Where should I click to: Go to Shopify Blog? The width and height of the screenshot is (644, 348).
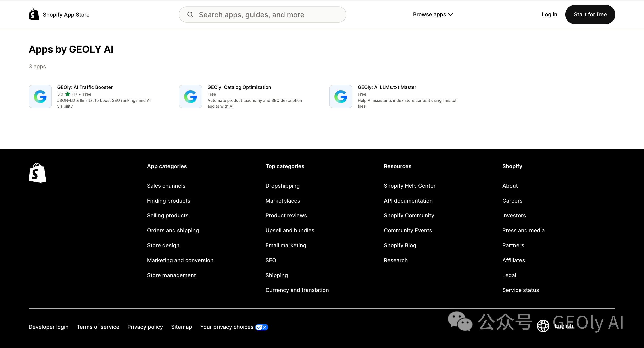coord(400,245)
